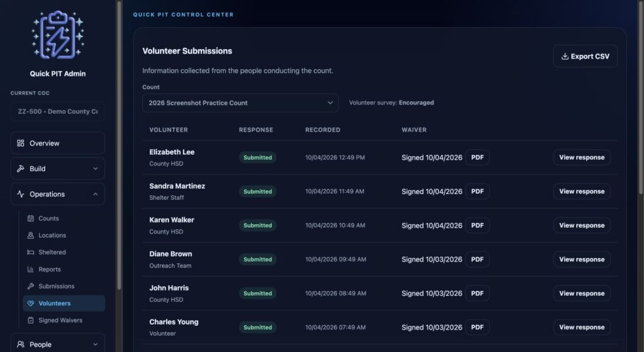Click the Locations pin icon
The height and width of the screenshot is (352, 644).
[30, 236]
